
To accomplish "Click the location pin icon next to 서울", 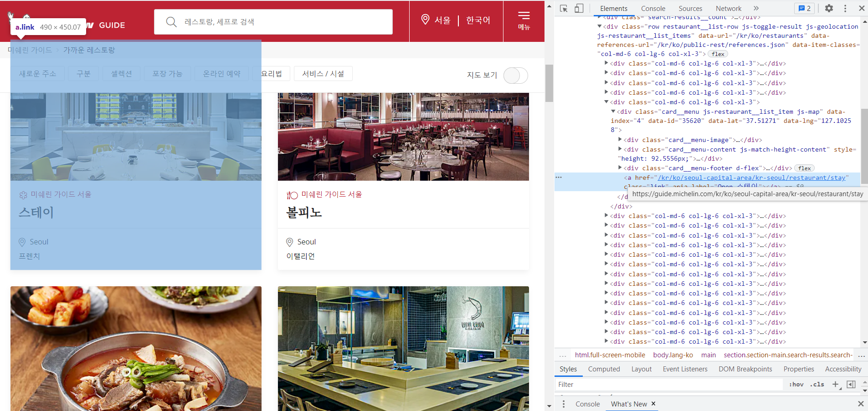I will 425,20.
